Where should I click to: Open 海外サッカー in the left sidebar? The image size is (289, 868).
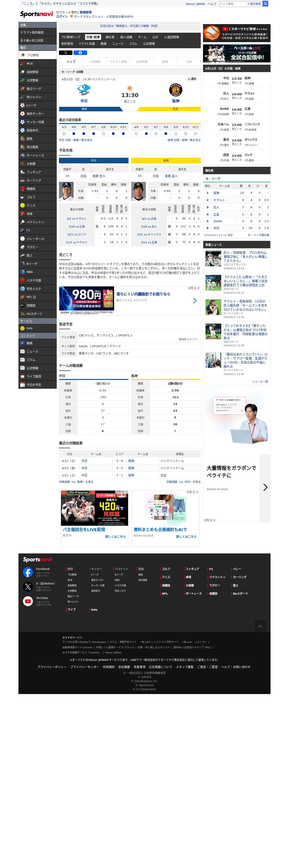(37, 114)
